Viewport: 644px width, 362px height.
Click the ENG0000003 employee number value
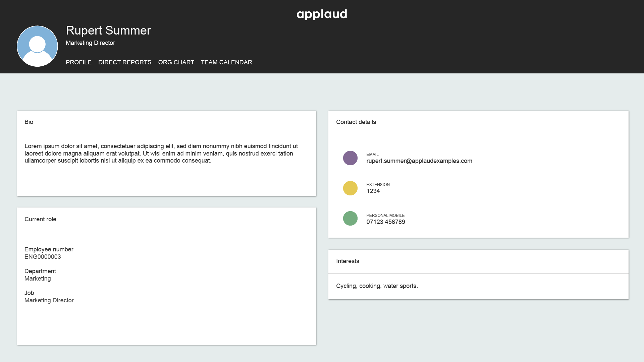click(x=43, y=257)
